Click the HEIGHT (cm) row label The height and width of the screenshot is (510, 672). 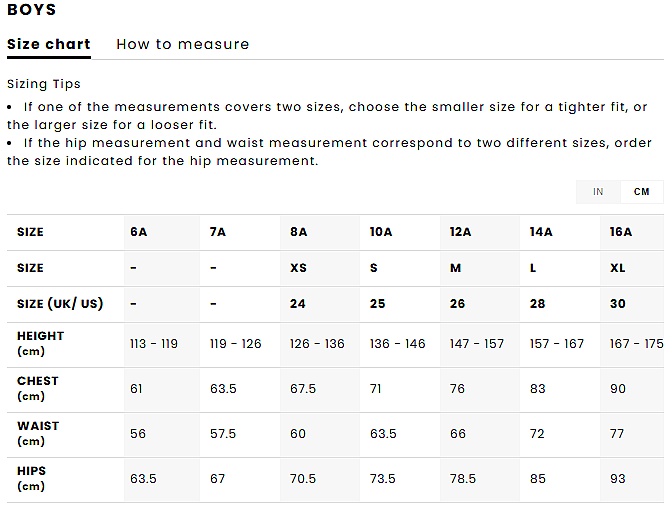(x=40, y=343)
